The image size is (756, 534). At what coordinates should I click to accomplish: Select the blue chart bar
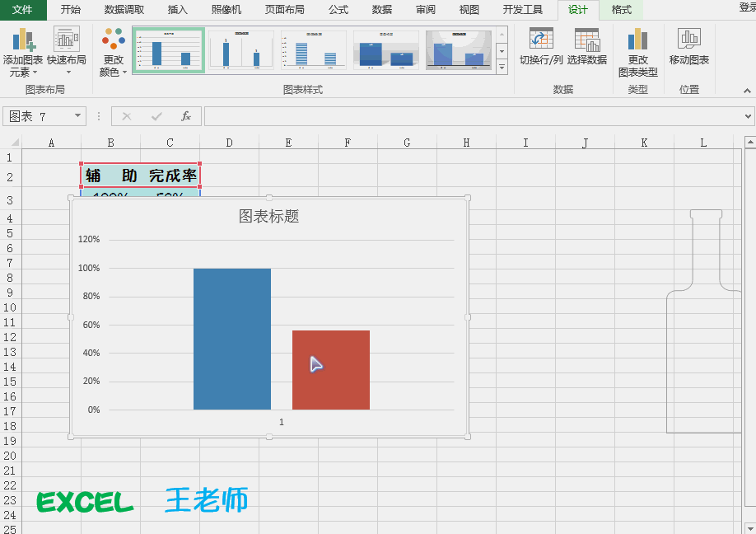click(232, 340)
